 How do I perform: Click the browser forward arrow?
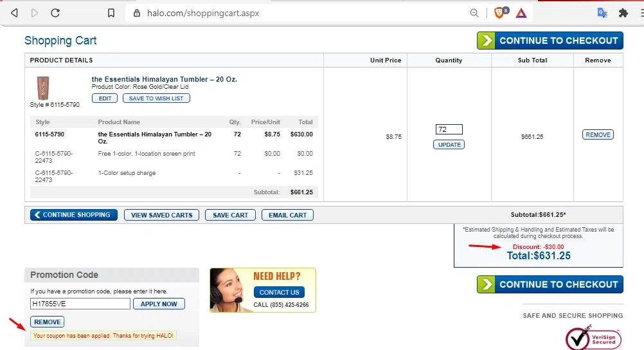click(35, 13)
